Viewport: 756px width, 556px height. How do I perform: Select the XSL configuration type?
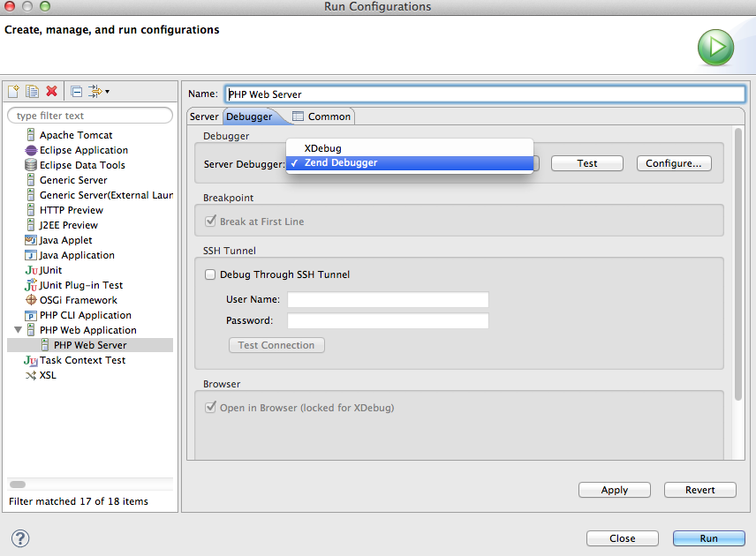click(x=48, y=375)
